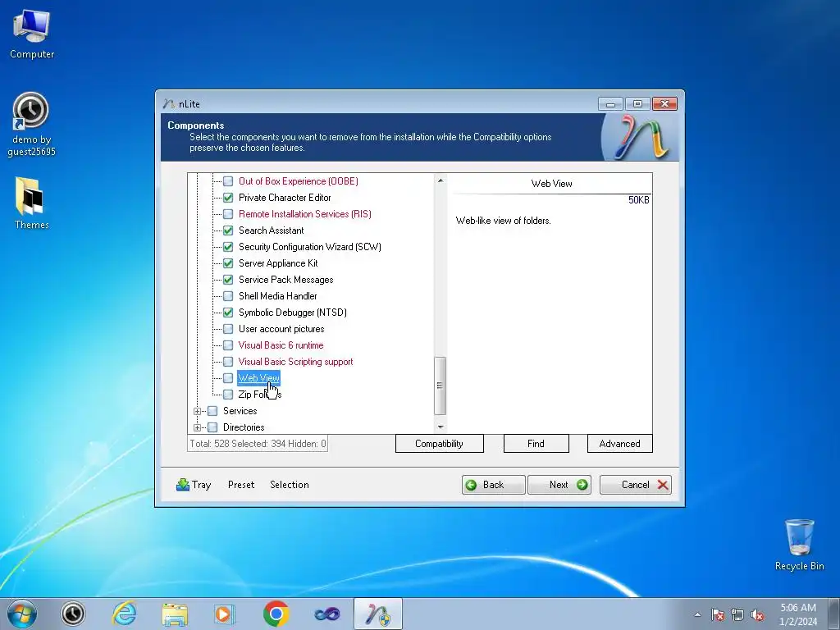Uncheck Server Appliance Kit
The width and height of the screenshot is (840, 630).
point(228,263)
